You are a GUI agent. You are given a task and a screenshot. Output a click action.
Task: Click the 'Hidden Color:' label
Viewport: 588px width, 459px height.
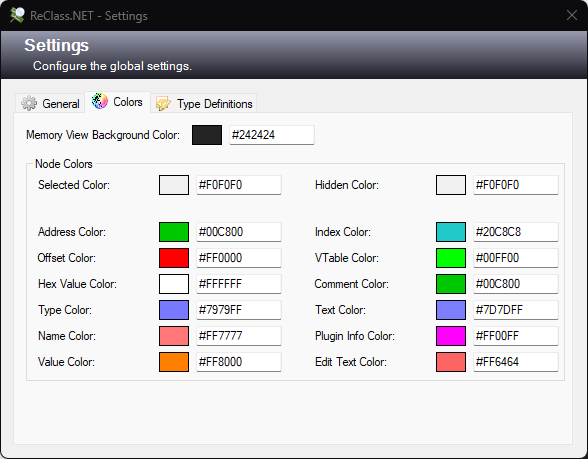click(347, 185)
